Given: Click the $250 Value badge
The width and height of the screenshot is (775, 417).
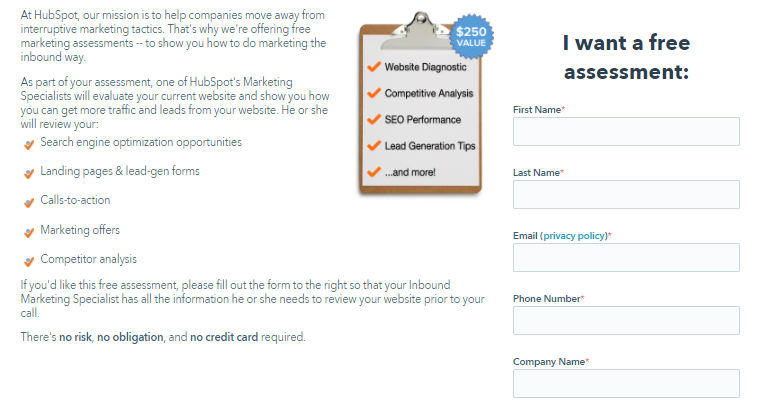Looking at the screenshot, I should coord(471,37).
